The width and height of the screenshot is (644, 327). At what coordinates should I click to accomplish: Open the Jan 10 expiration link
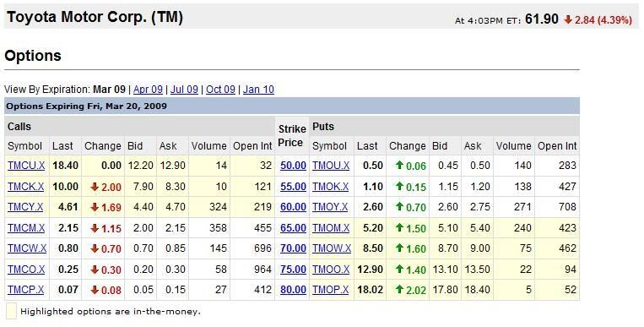click(258, 90)
